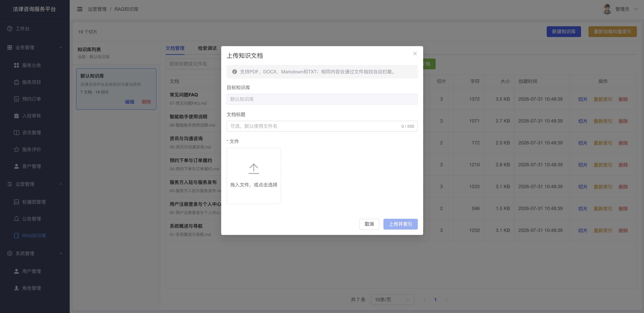The width and height of the screenshot is (644, 313).
Task: Click the 目标知识库 field showing 默认知识库
Action: coord(322,99)
